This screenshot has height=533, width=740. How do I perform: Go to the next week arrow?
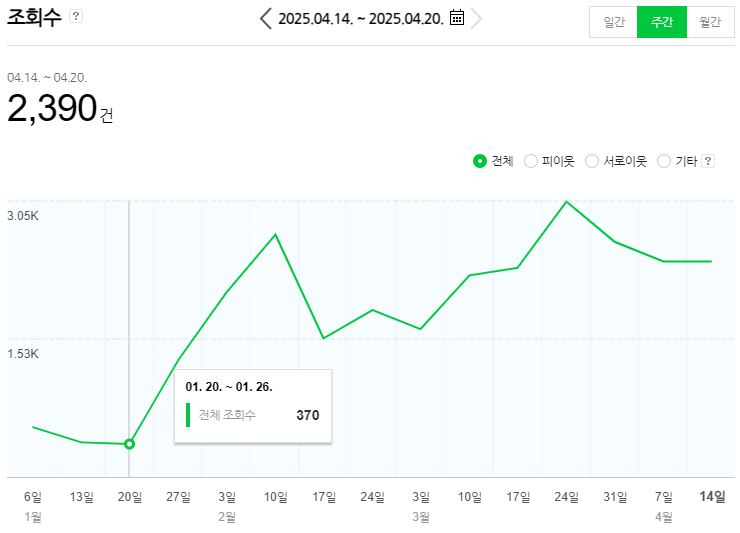[x=477, y=18]
